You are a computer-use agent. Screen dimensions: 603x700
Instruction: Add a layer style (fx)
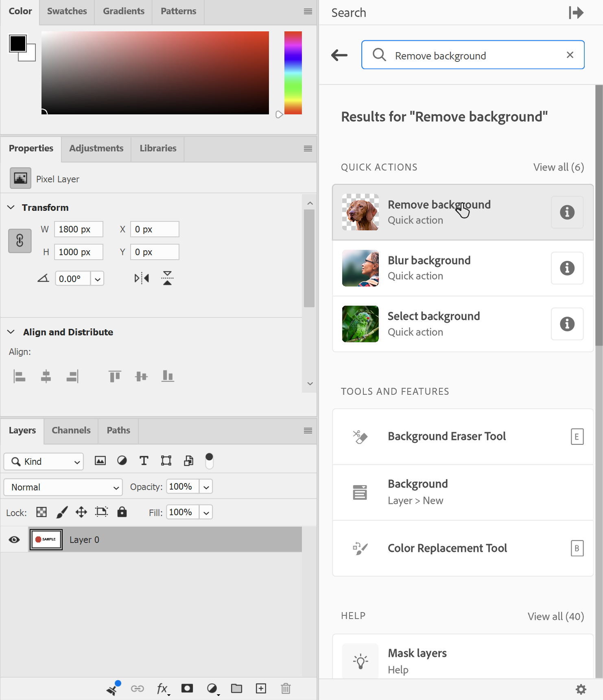tap(163, 689)
